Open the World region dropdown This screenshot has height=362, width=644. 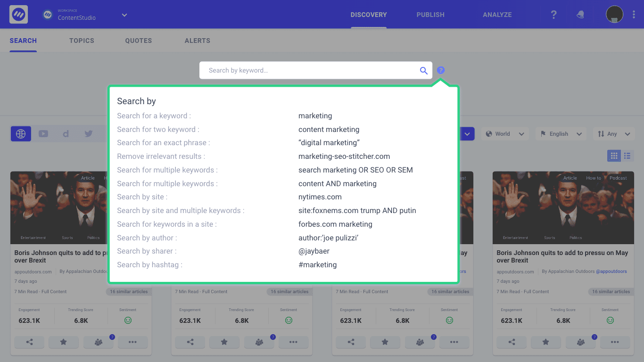[x=505, y=134]
